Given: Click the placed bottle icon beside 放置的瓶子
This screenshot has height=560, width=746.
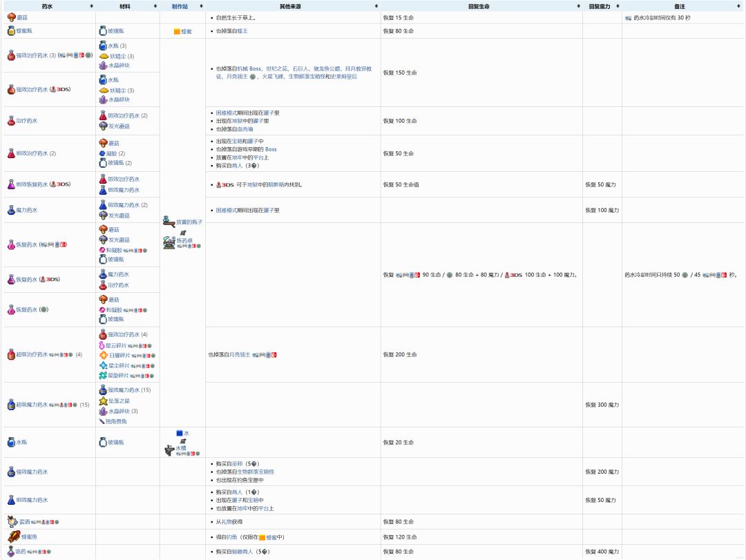Looking at the screenshot, I should (x=169, y=222).
